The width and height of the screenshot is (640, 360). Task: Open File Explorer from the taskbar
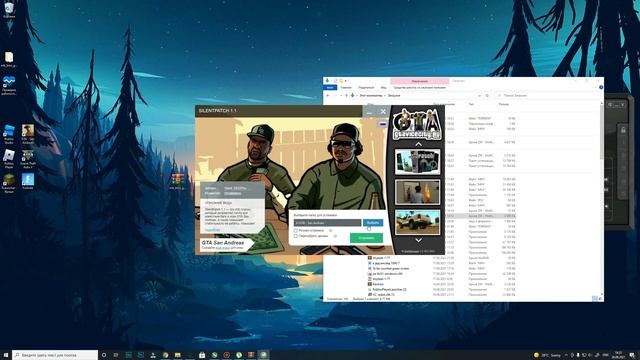point(178,355)
